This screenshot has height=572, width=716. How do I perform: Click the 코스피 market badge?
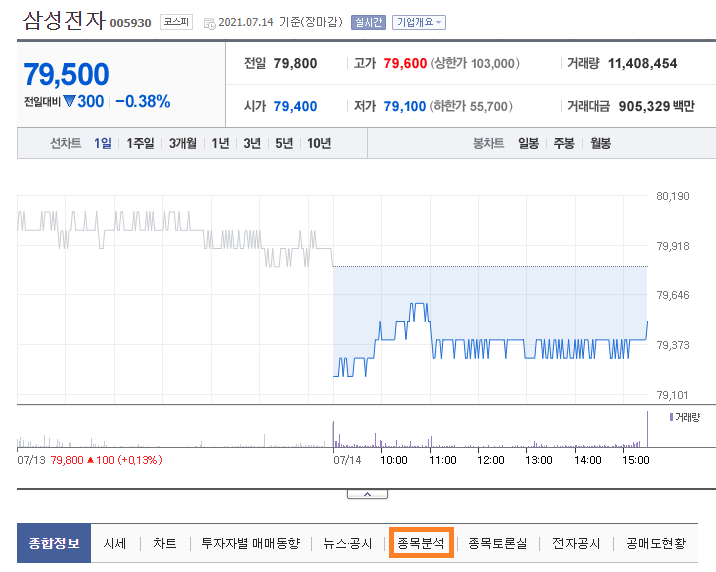176,22
